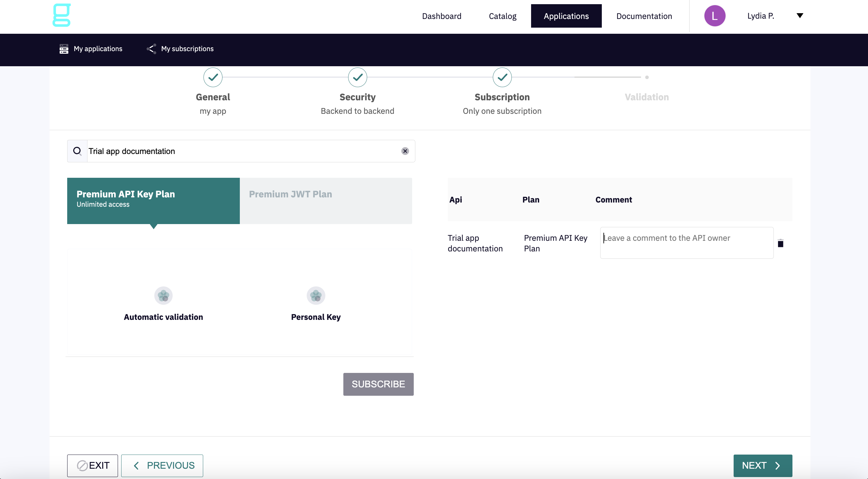
Task: Click the Personal Key icon
Action: 316,295
